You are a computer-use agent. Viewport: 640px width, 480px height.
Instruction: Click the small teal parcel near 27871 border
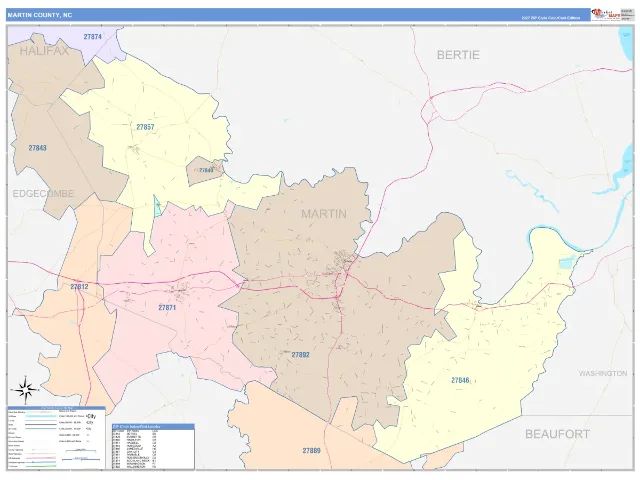tap(157, 206)
